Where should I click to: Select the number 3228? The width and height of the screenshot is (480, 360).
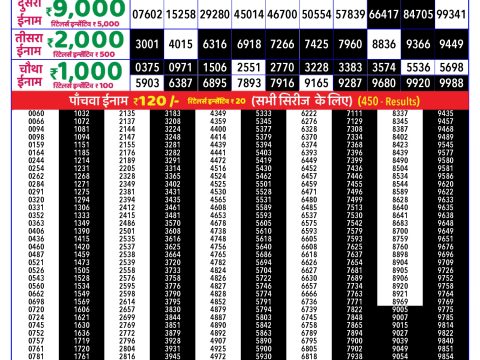pyautogui.click(x=317, y=68)
